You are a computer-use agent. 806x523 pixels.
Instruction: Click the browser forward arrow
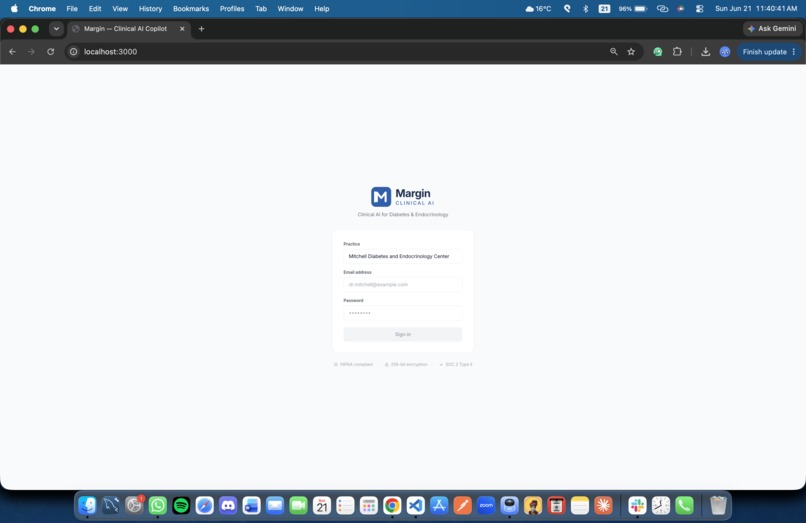click(x=31, y=51)
